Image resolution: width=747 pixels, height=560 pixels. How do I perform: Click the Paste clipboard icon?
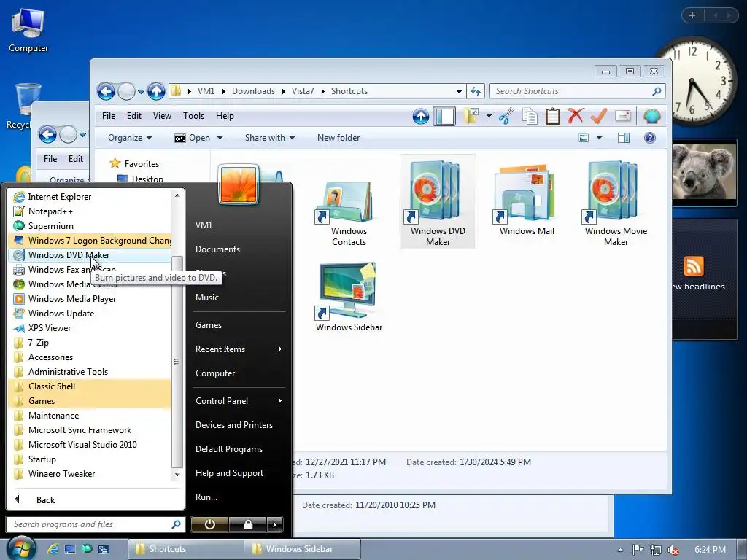(x=553, y=116)
